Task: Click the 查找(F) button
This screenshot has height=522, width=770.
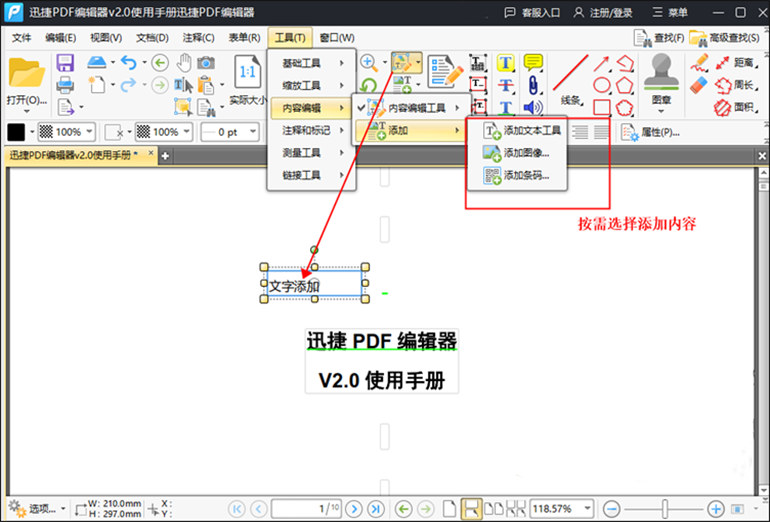Action: 659,38
